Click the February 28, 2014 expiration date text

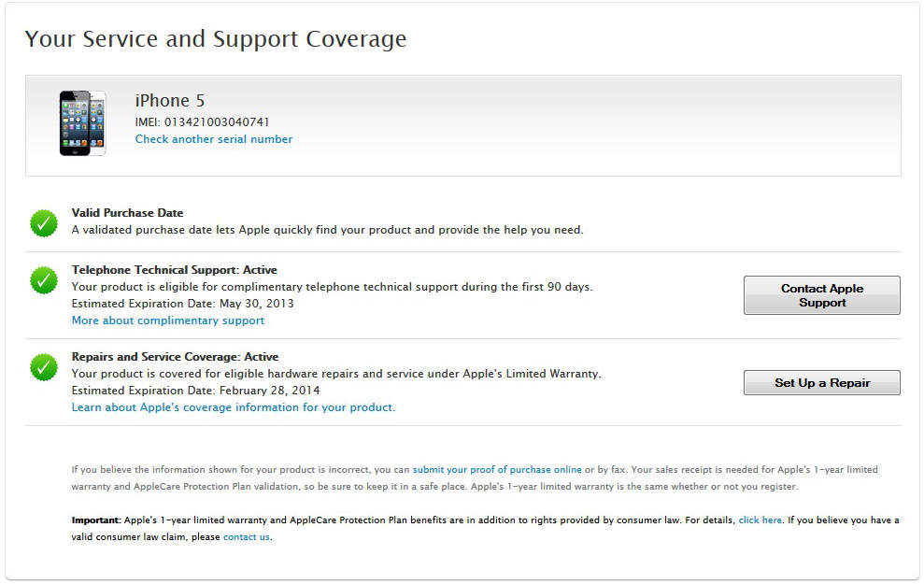[269, 391]
